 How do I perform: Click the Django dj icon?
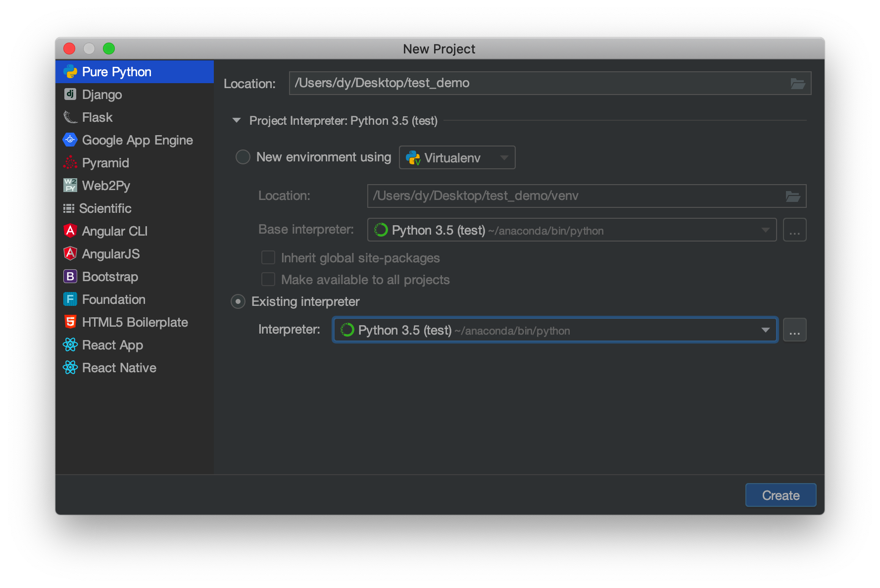[x=70, y=94]
